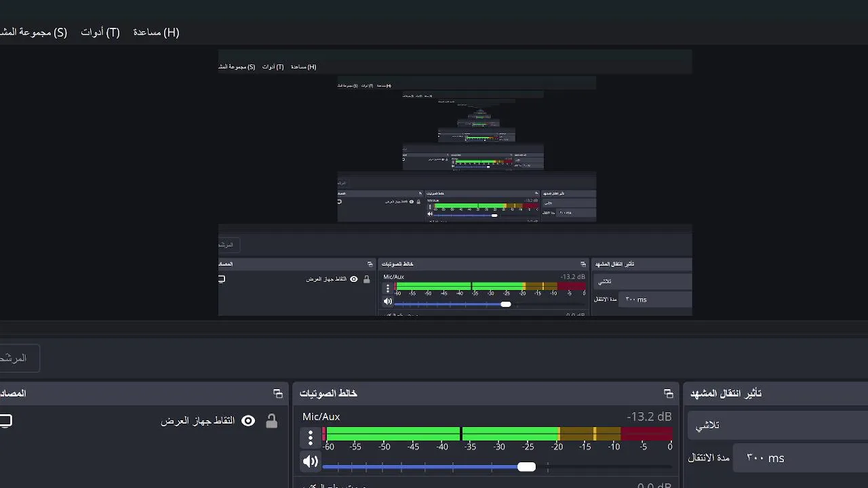Open the scene collection (S) menu

34,32
